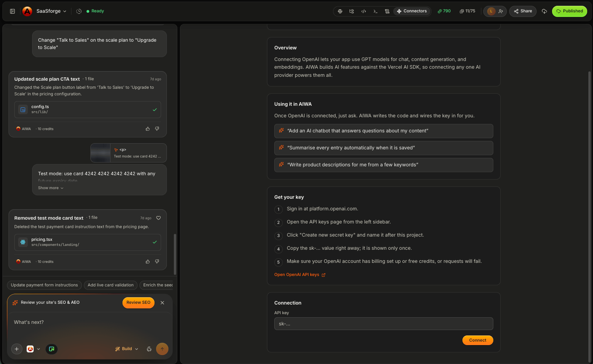Thumbs up the Updated scale plan response

click(x=148, y=129)
